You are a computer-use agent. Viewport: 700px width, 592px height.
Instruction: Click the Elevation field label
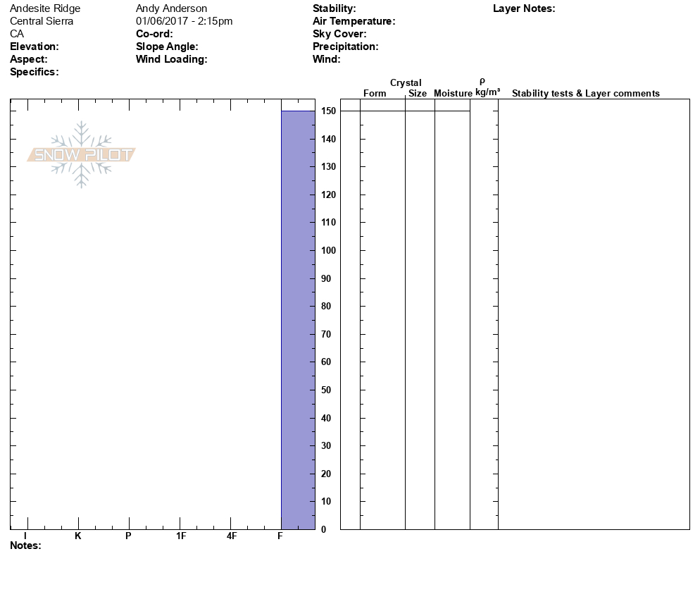point(35,47)
